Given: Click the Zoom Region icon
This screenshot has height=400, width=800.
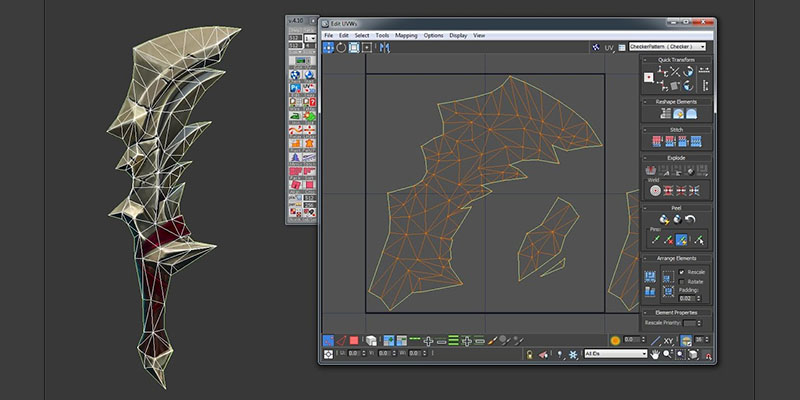Looking at the screenshot, I should (x=681, y=354).
